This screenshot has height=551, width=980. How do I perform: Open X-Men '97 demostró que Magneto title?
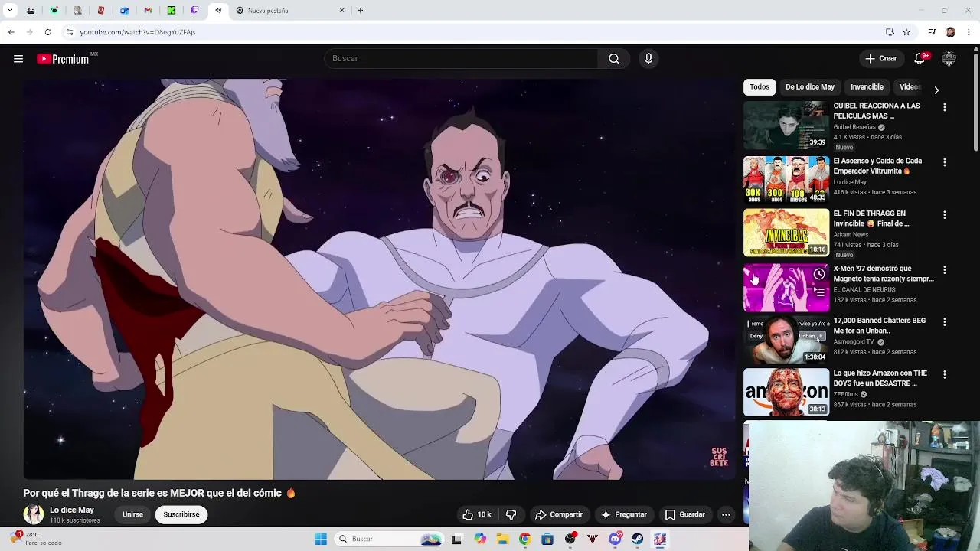tap(884, 274)
